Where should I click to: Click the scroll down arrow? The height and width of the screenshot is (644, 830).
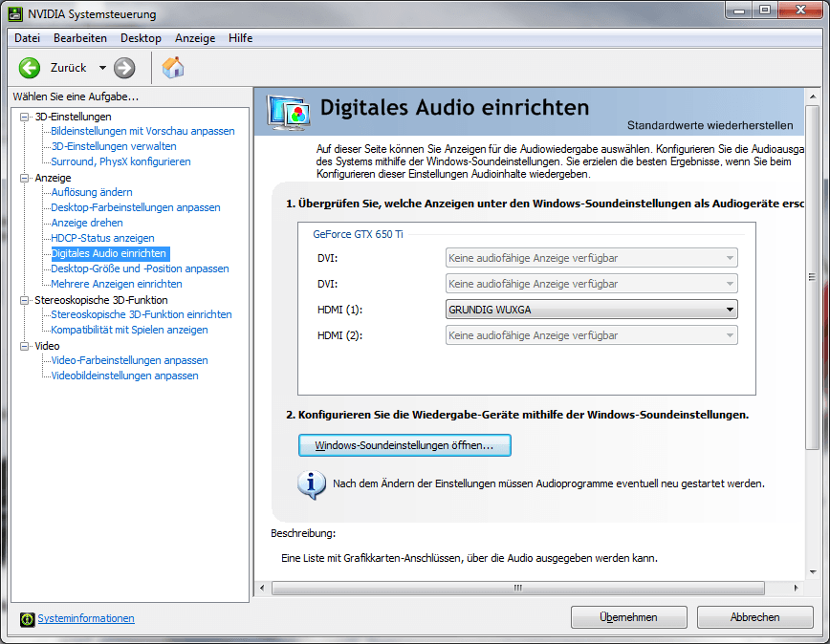813,572
